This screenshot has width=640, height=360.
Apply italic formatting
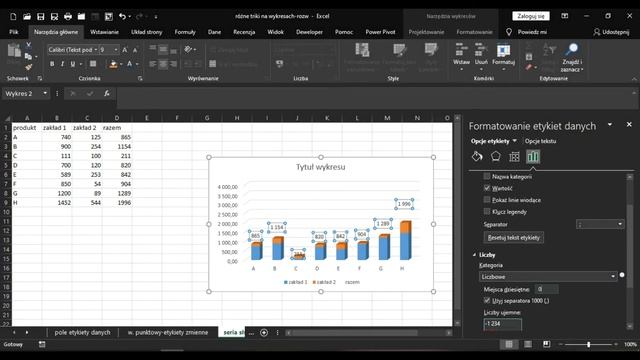pos(62,64)
